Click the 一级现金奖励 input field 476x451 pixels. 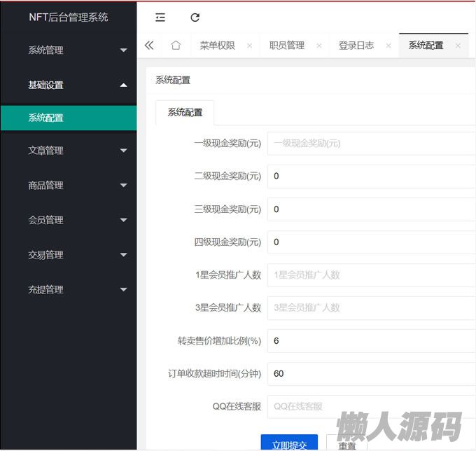pyautogui.click(x=371, y=144)
